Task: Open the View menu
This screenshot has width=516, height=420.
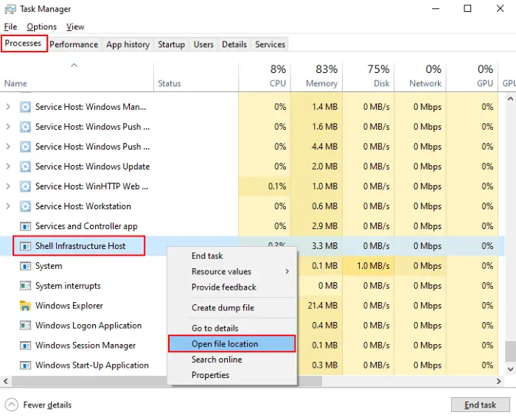Action: click(75, 27)
